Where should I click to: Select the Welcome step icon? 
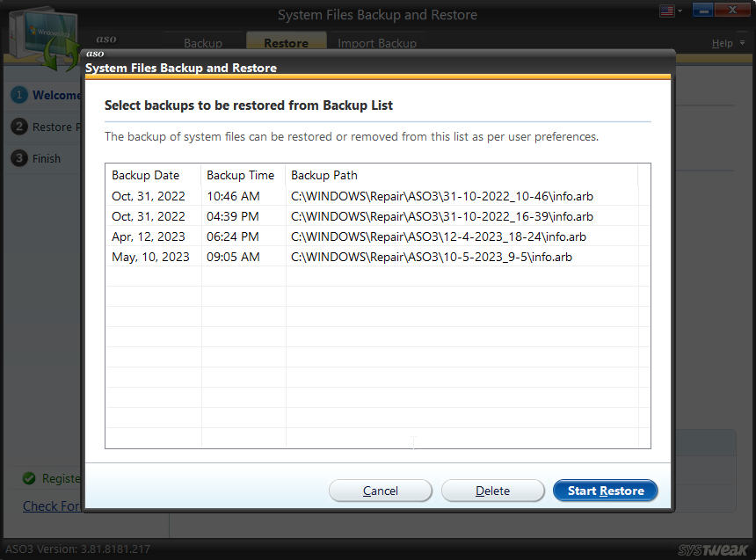[21, 95]
